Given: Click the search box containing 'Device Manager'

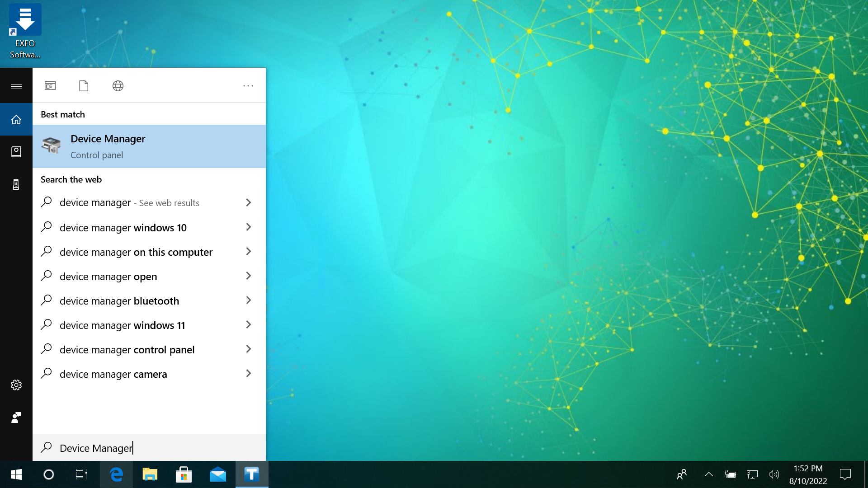Looking at the screenshot, I should [x=149, y=447].
